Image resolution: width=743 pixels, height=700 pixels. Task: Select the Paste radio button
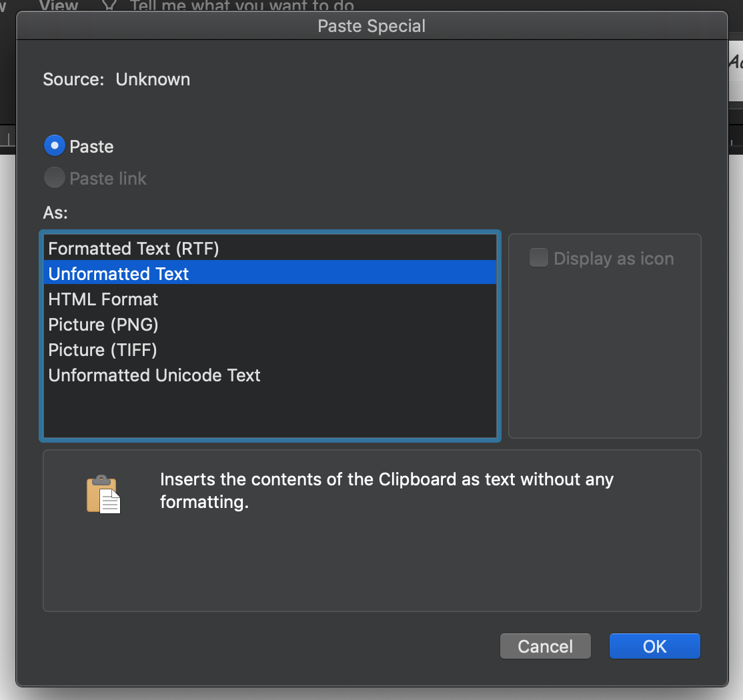coord(55,146)
